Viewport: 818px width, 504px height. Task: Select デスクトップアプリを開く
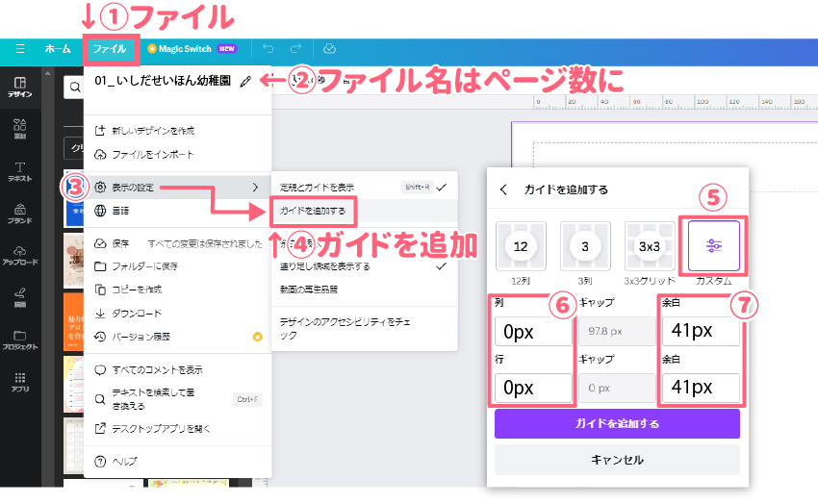pos(177,428)
